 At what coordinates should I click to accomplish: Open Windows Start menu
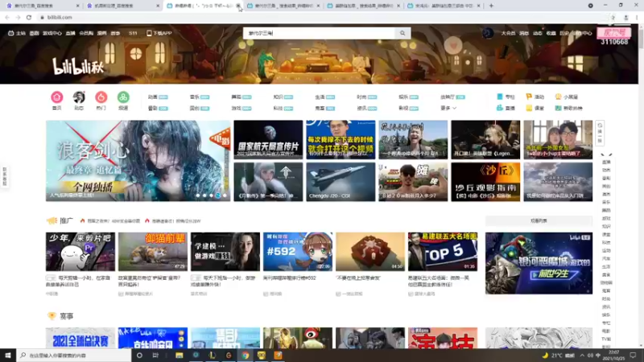tap(8, 355)
